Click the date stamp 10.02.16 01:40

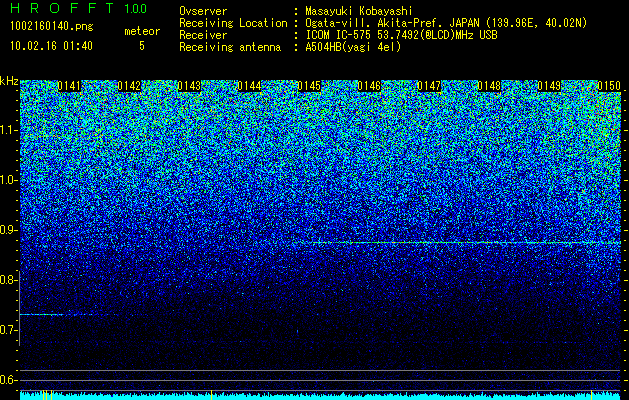(x=51, y=45)
